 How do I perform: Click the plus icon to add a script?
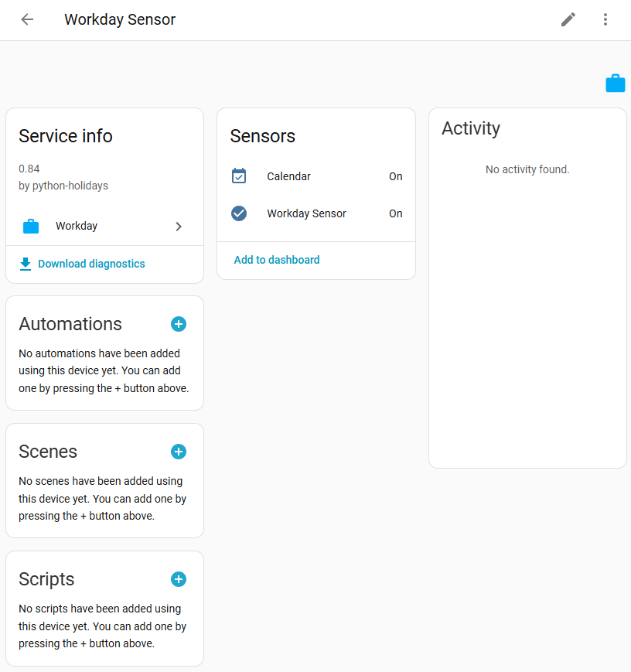tap(179, 578)
